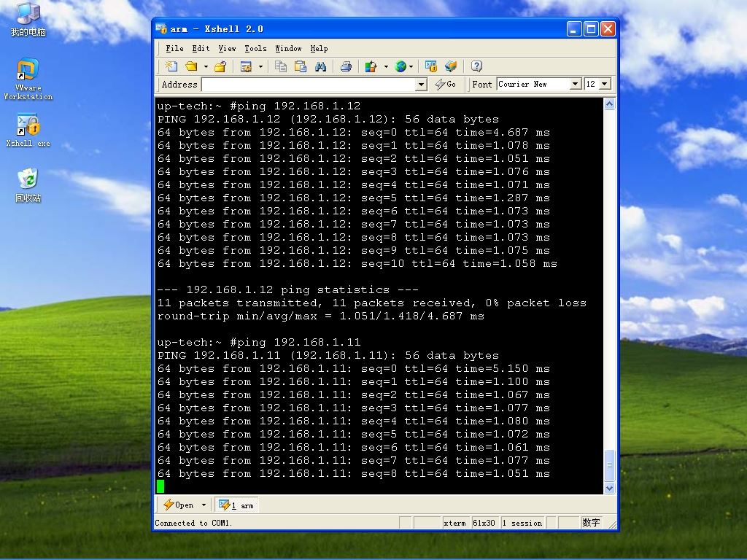Click the '11 packets transmitted' line
Viewport: 747px width, 560px height.
pyautogui.click(x=371, y=303)
